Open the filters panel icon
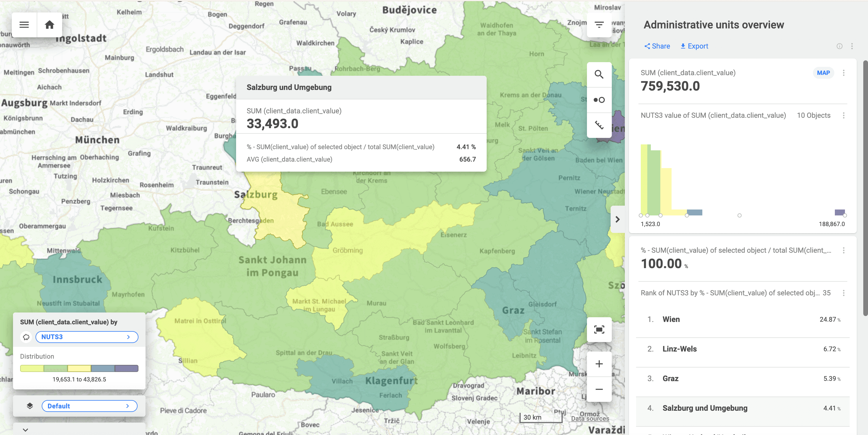 pyautogui.click(x=599, y=24)
